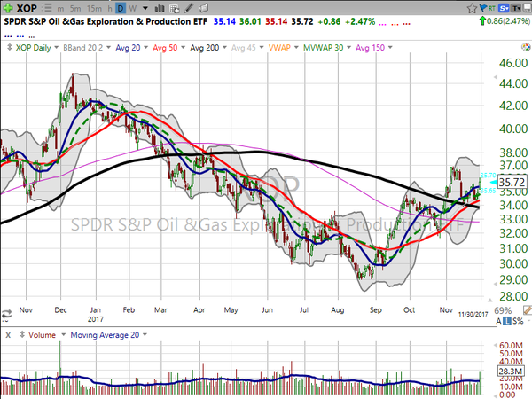Expand the Moving Average 20 dropdown arrow
This screenshot has width=532, height=399.
145,335
